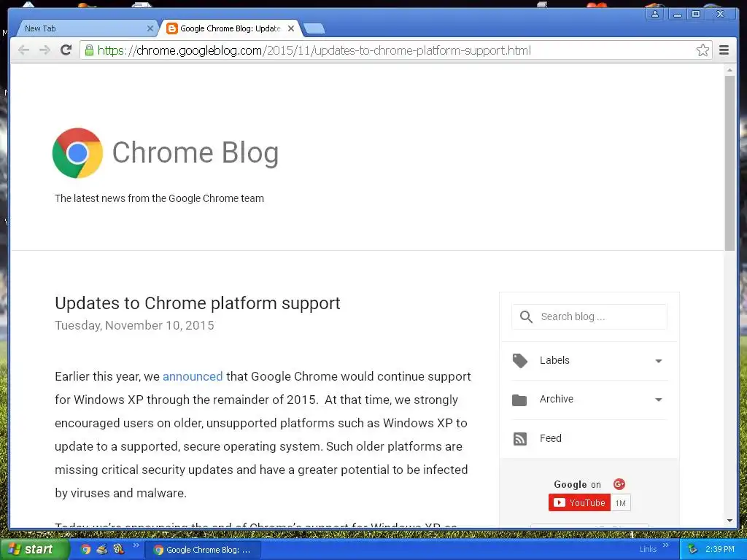Viewport: 747px width, 560px height.
Task: Click the Archive text in sidebar
Action: [x=557, y=399]
